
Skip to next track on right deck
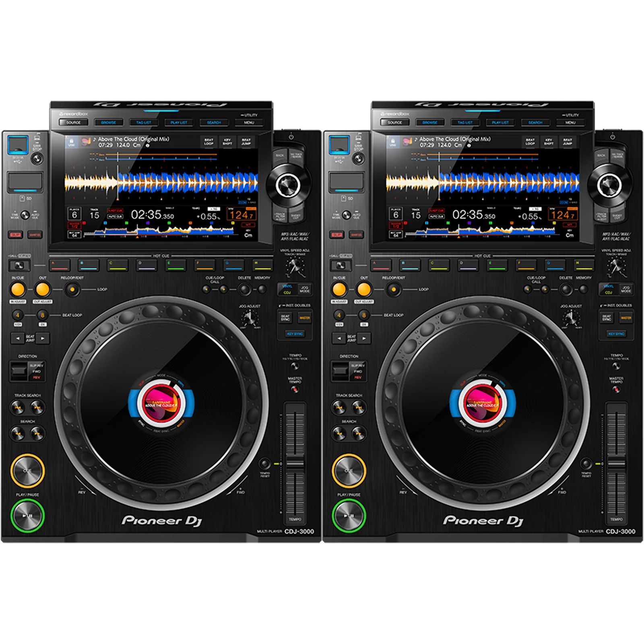(359, 408)
